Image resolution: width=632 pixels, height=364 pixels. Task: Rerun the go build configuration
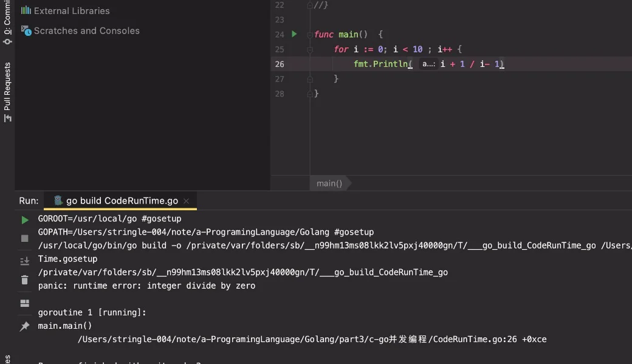(x=24, y=220)
